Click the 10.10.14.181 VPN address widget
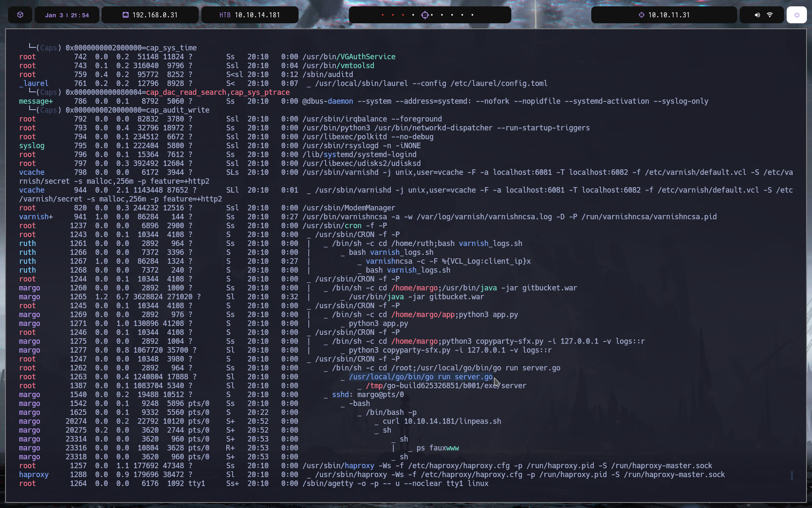The height and width of the screenshot is (508, 812). 257,15
